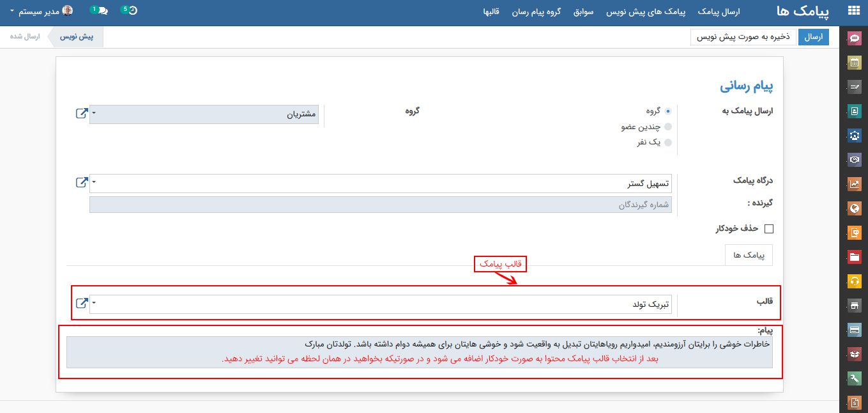Open the green wrench settings sidebar icon
The height and width of the screenshot is (413, 868).
pyautogui.click(x=855, y=378)
